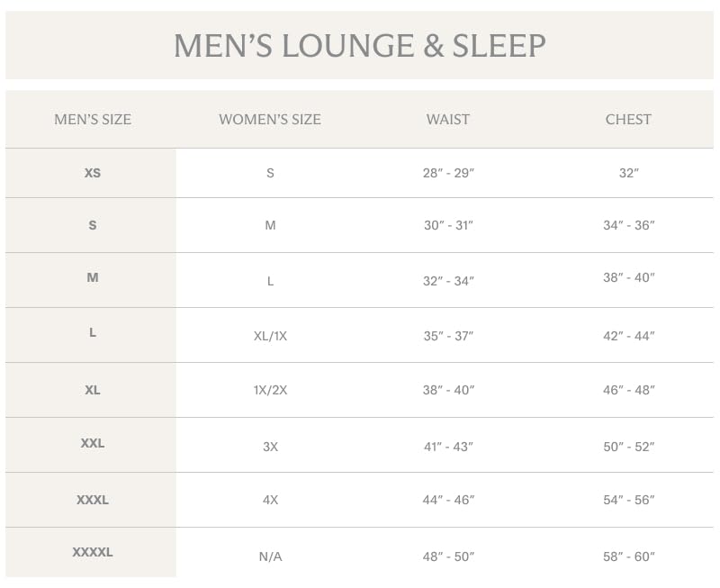This screenshot has height=588, width=720.
Task: Select the XS men's size row label
Action: click(93, 173)
